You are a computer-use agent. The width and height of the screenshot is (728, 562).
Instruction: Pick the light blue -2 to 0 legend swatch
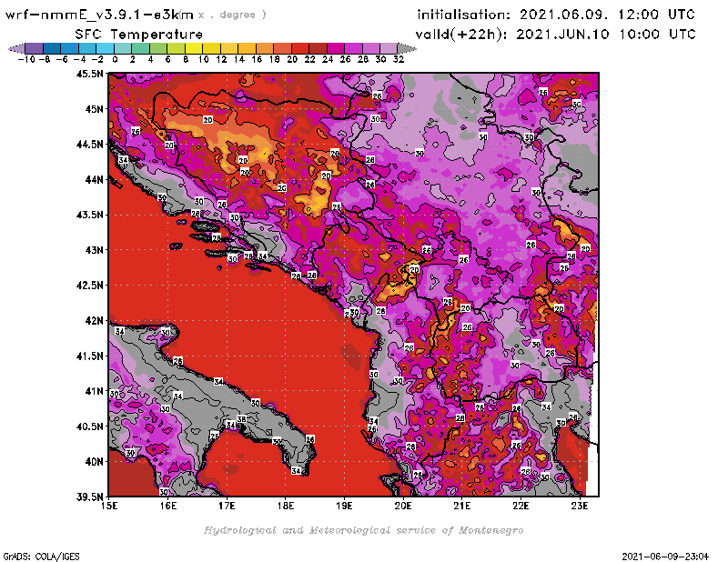click(x=106, y=48)
